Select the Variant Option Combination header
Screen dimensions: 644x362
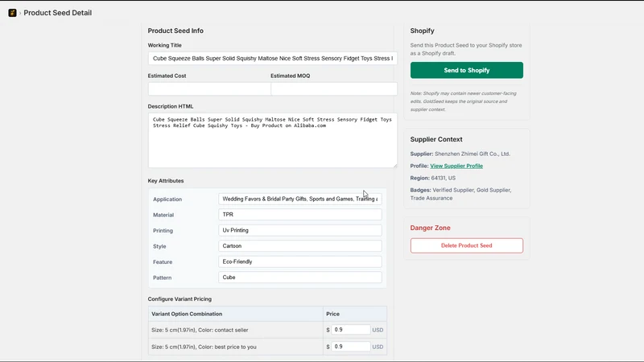click(187, 314)
